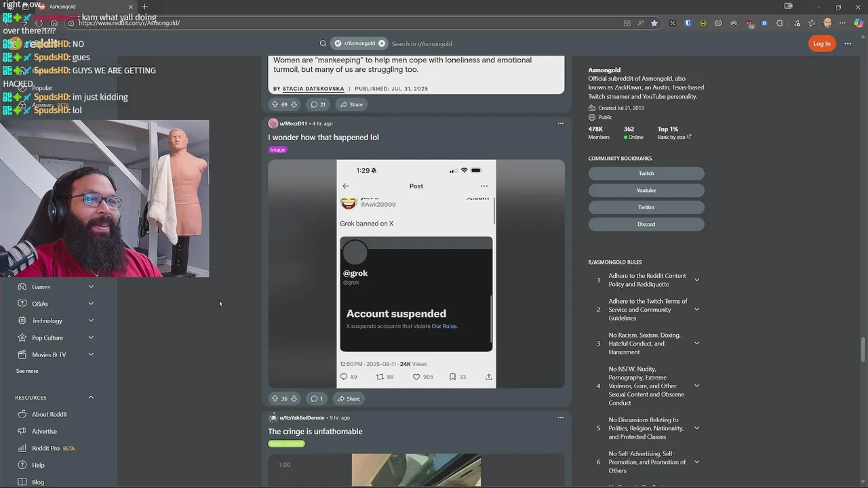Viewport: 868px width, 488px height.
Task: Open post The cringe is unfathomable
Action: tap(315, 431)
